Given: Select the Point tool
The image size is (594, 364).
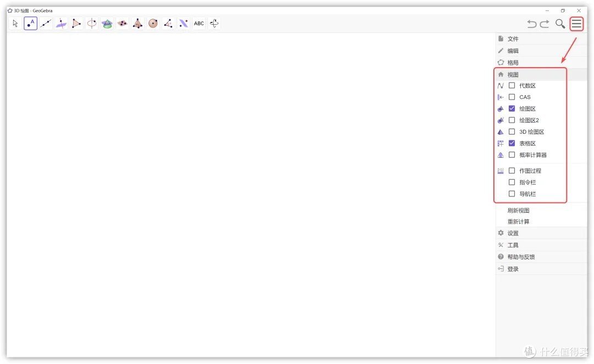Looking at the screenshot, I should [x=31, y=24].
